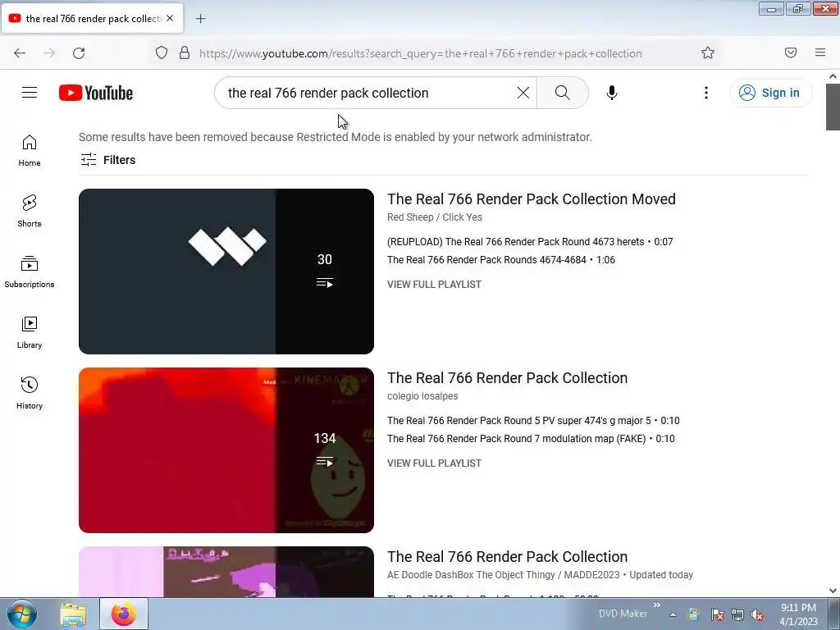Open YouTube settings three-dot menu
This screenshot has width=840, height=630.
[x=706, y=93]
